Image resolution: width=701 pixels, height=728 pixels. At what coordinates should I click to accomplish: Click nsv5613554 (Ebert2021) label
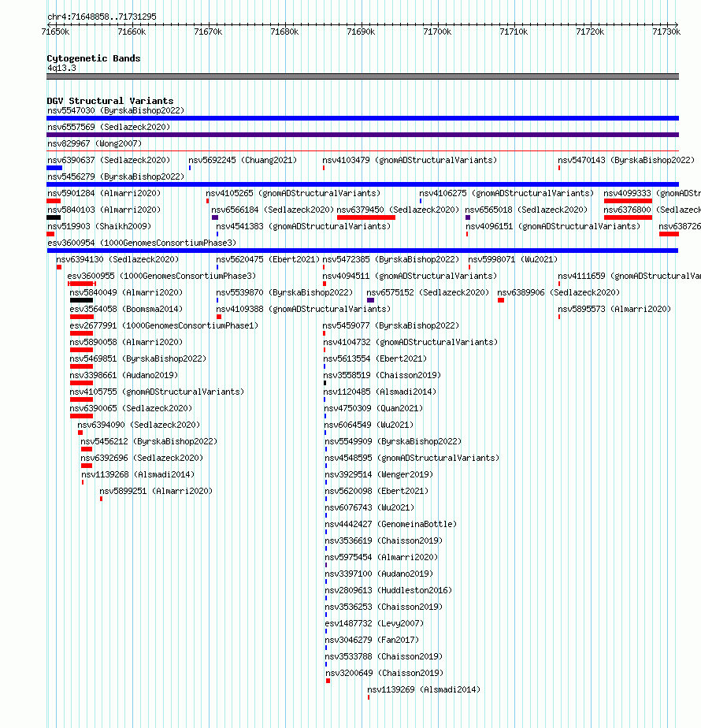coord(375,359)
